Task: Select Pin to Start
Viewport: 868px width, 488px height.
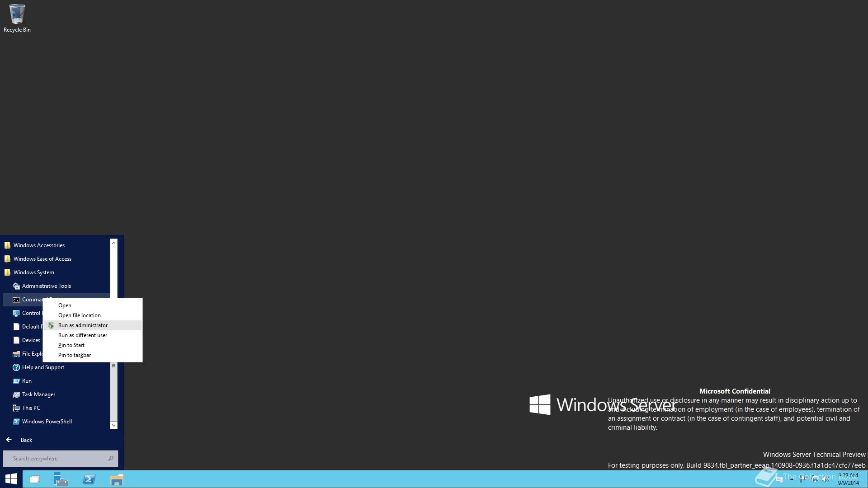Action: pyautogui.click(x=93, y=345)
